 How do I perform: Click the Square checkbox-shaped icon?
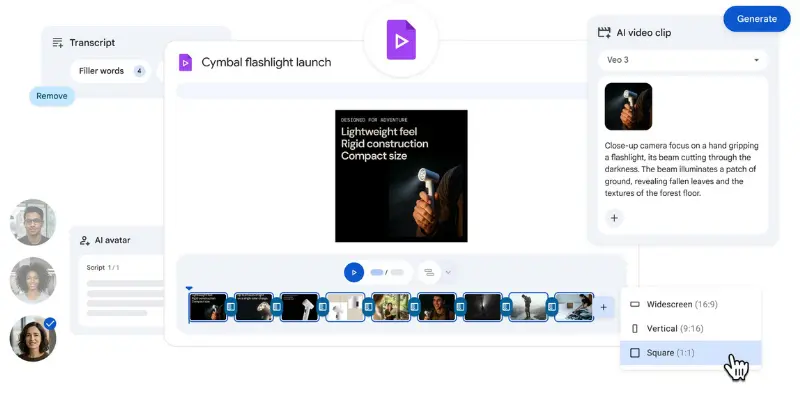(635, 353)
